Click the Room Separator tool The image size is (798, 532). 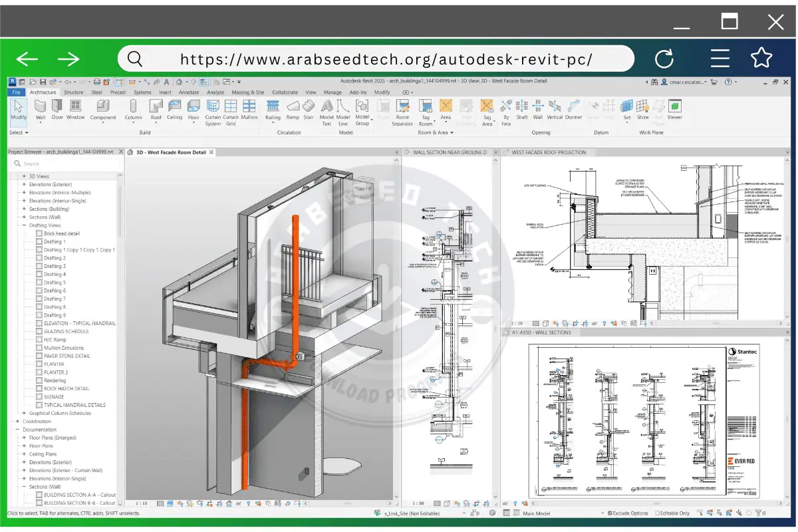tap(402, 112)
